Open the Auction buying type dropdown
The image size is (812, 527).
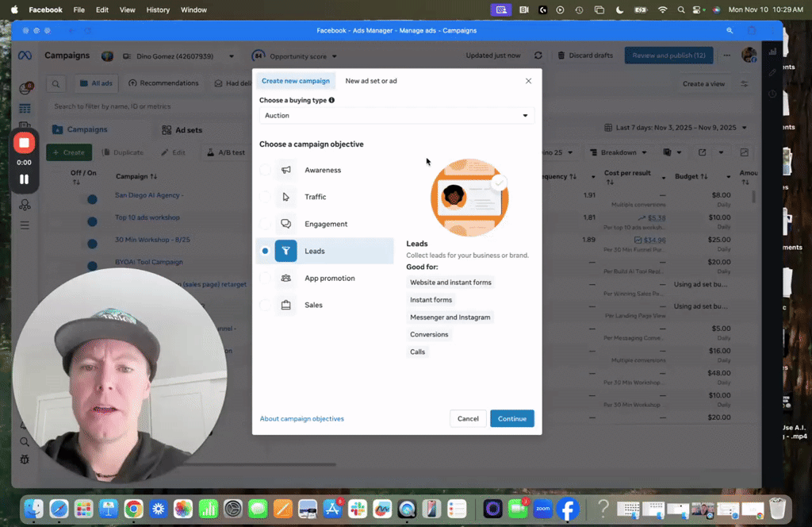[396, 116]
